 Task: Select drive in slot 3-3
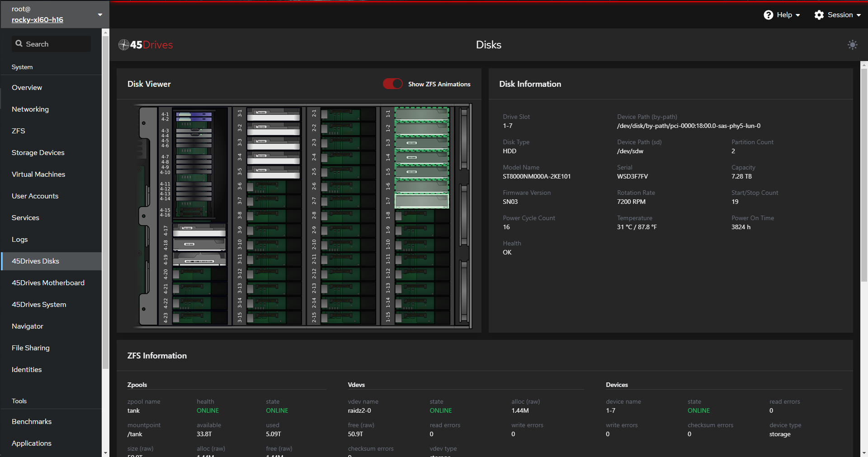click(274, 143)
